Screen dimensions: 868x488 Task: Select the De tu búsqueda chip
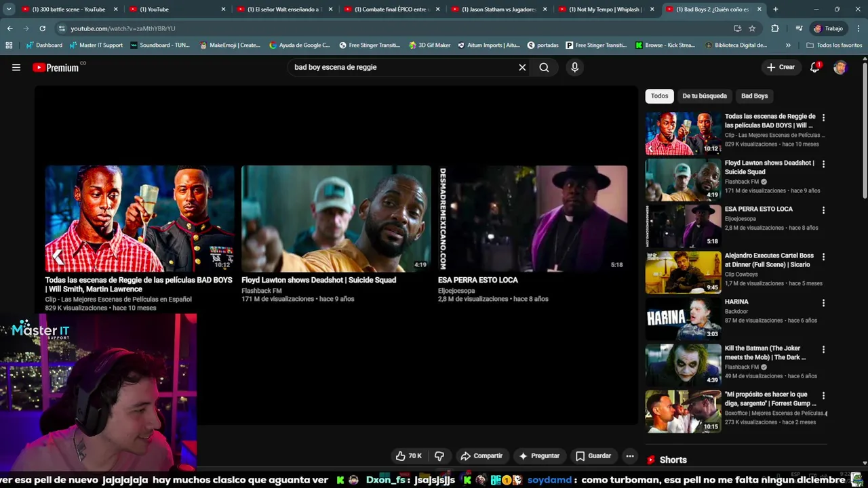click(x=705, y=96)
